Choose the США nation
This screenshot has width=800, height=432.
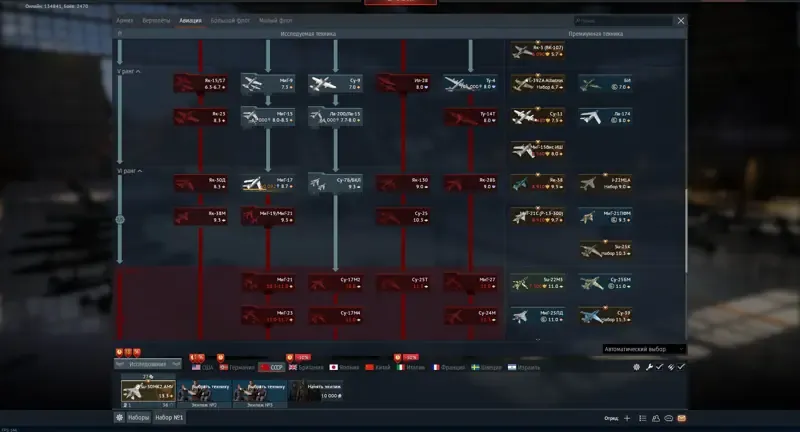pyautogui.click(x=203, y=367)
